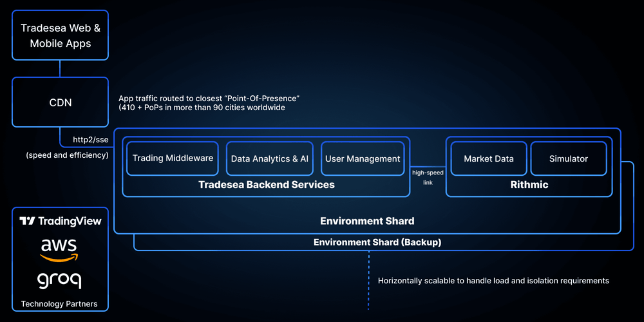Click the Rithmic label
The height and width of the screenshot is (322, 644).
[x=529, y=185]
